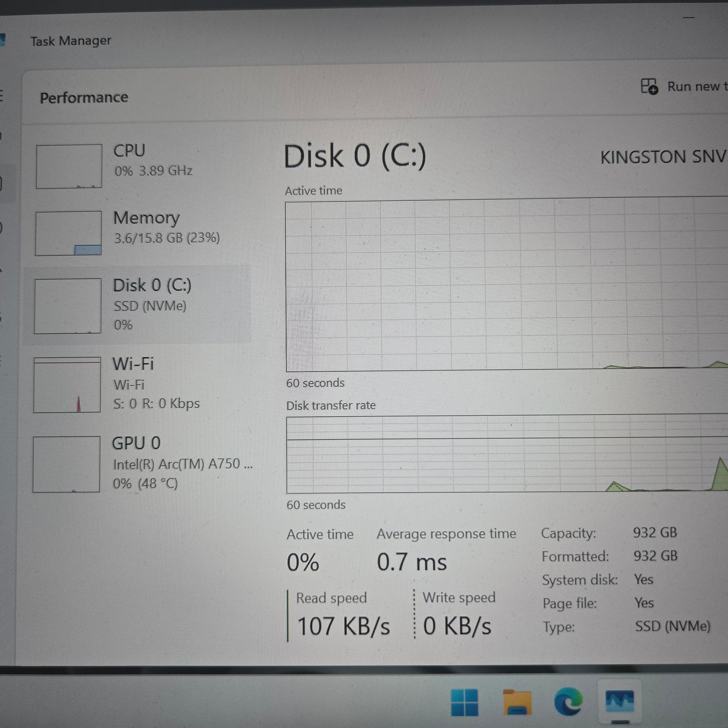Click the Disk 0 mini graph thumbnail
The image size is (728, 728).
(68, 306)
